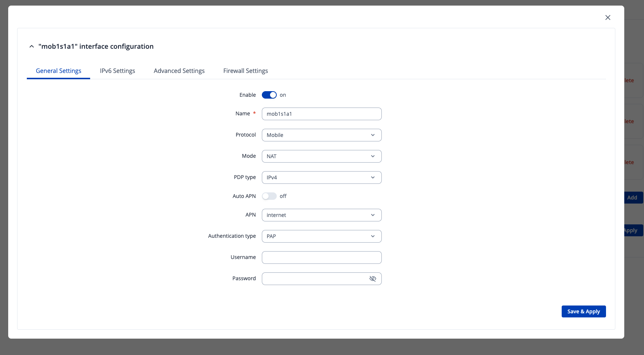Focus the Username text field

click(x=321, y=258)
